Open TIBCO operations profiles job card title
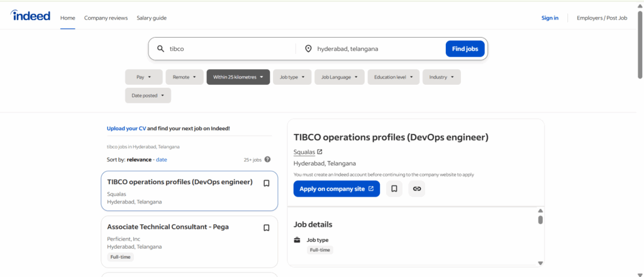This screenshot has width=644, height=277. point(180,182)
